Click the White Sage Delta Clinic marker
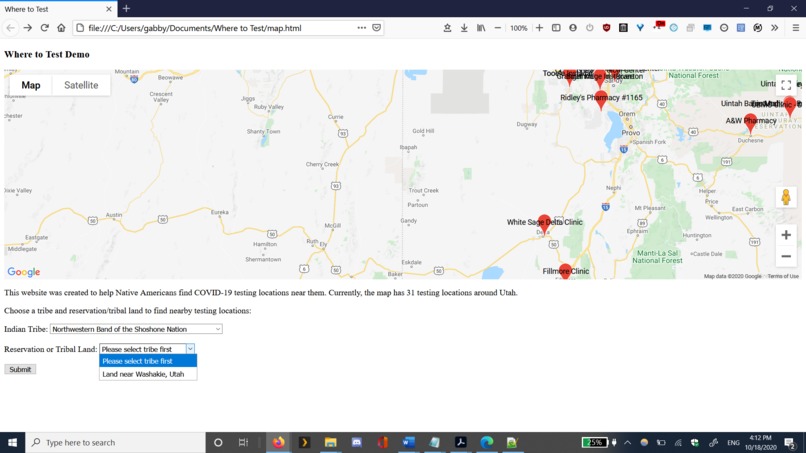The height and width of the screenshot is (453, 806). 544,223
